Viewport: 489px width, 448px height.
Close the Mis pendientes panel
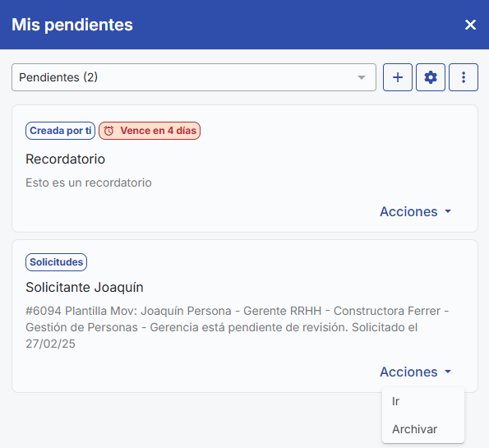pyautogui.click(x=470, y=25)
